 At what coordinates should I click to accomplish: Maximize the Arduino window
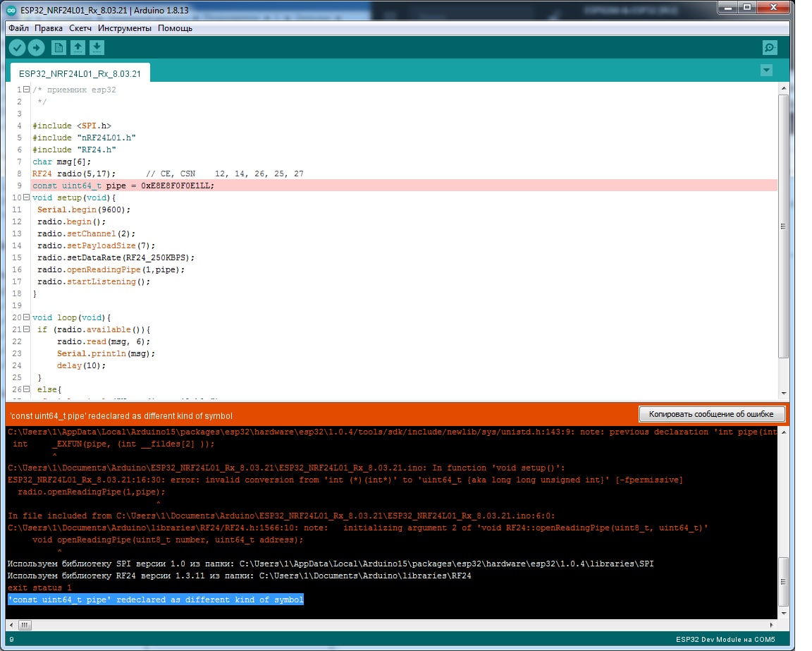(747, 7)
